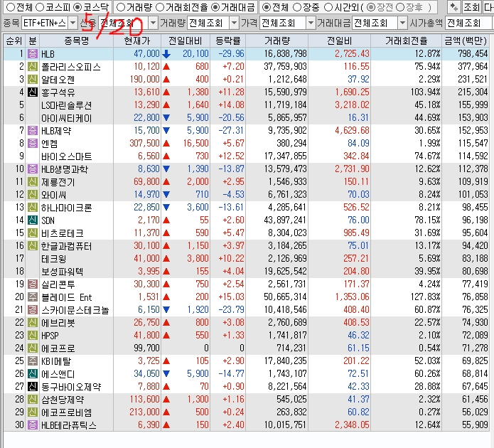Screen dimensions: 494x448
Task: Sort by the 전일비 column header
Action: point(339,41)
